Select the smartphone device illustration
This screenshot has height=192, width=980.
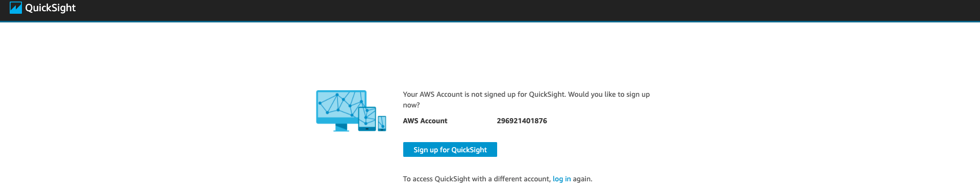point(382,123)
